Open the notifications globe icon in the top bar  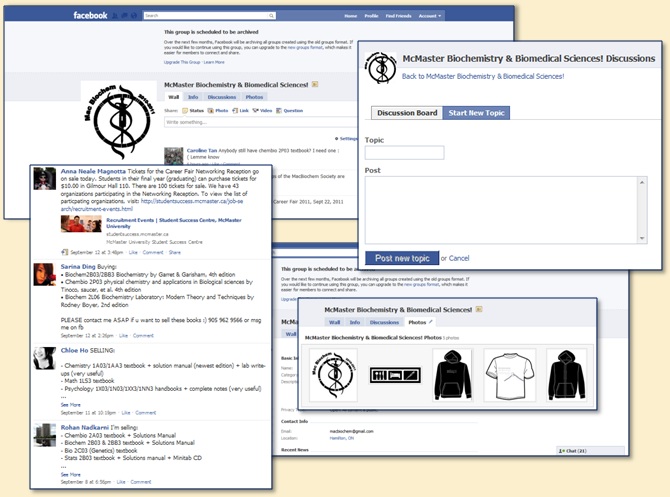(x=134, y=16)
